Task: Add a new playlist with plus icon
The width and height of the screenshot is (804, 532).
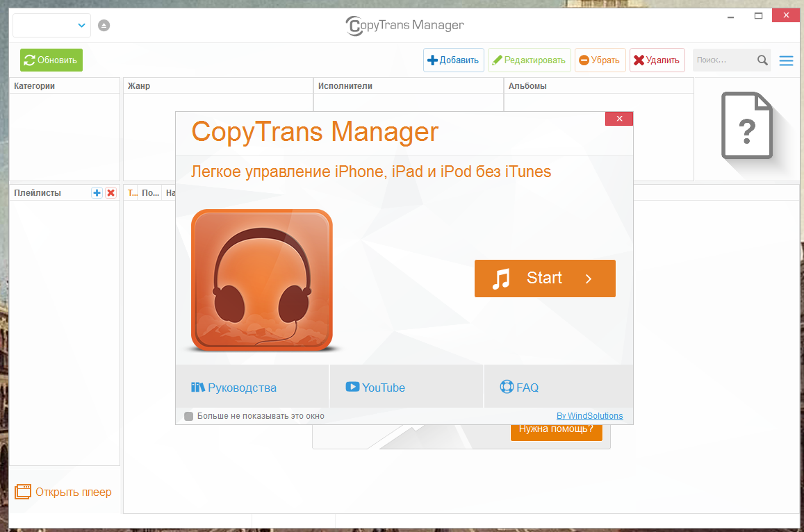Action: click(97, 192)
